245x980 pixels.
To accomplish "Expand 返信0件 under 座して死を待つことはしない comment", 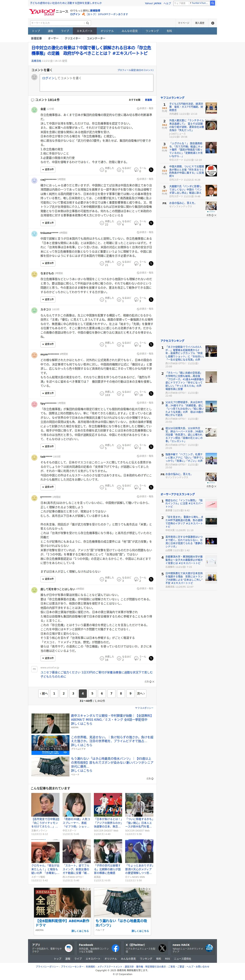I will [48, 658].
